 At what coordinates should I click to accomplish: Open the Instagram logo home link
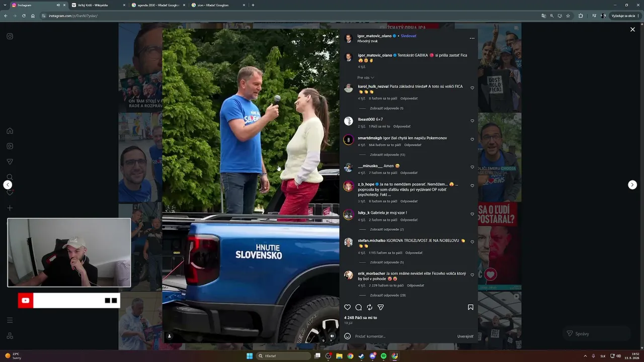pos(10,36)
